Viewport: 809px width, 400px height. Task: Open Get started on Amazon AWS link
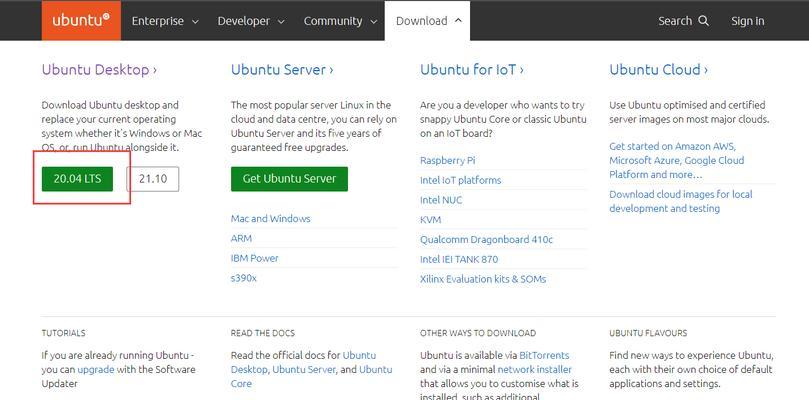click(x=676, y=161)
